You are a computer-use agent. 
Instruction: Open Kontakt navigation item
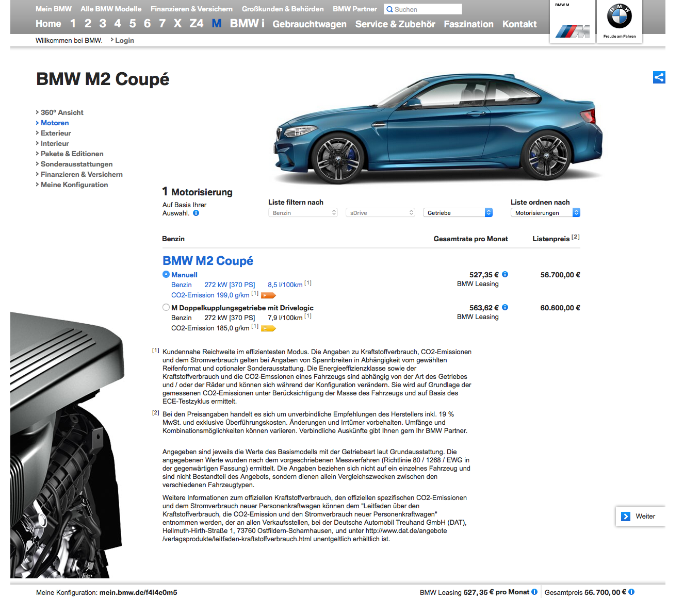coord(519,24)
